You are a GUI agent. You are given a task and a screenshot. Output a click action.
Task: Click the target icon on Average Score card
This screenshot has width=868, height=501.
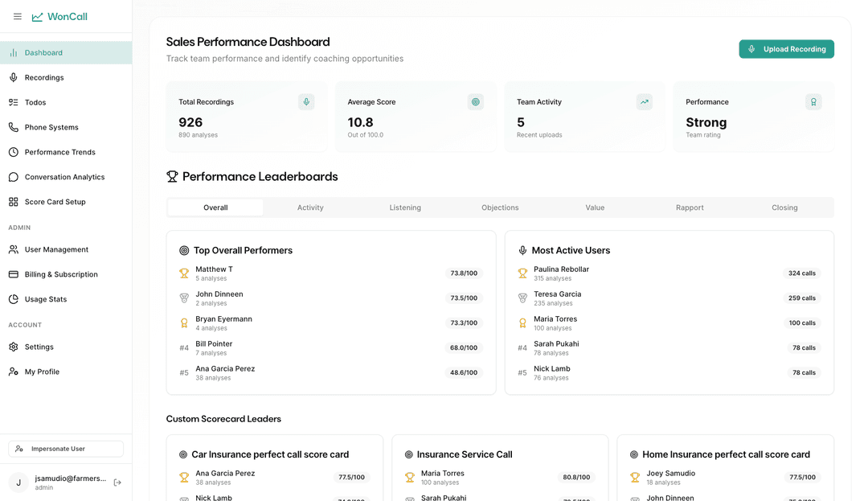coord(476,102)
